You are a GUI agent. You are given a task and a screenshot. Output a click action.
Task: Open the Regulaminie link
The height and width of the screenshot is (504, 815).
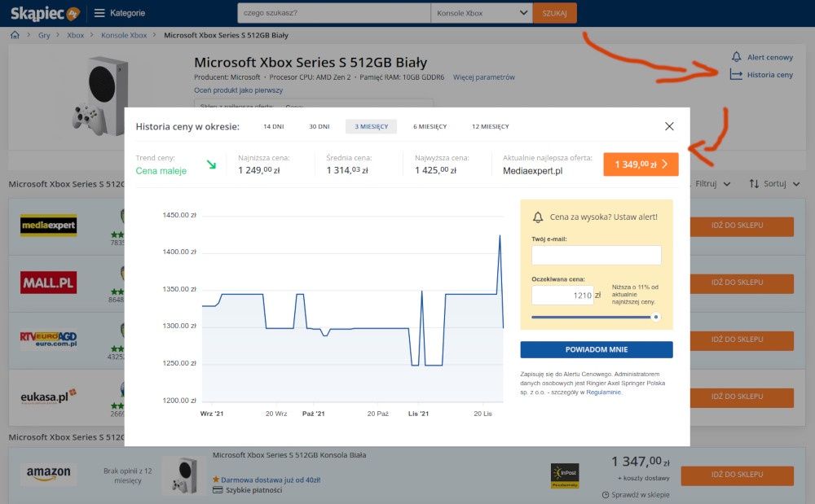pyautogui.click(x=603, y=392)
